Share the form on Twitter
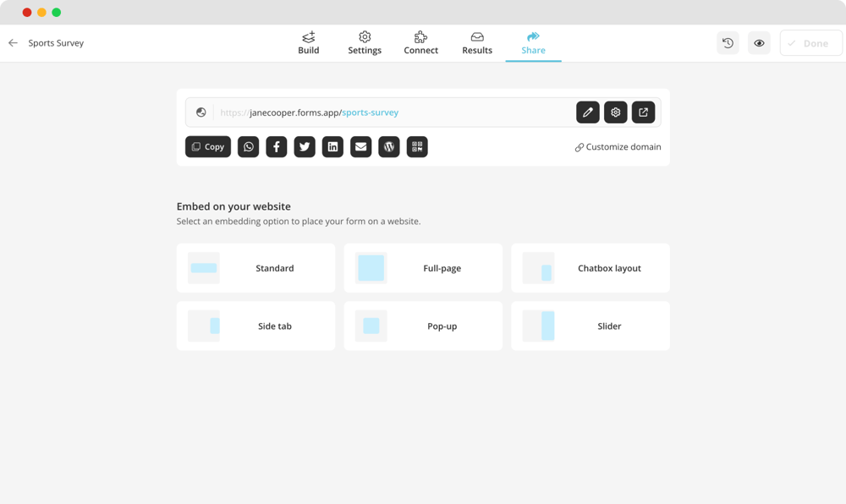Screen dimensions: 846x504 tap(304, 146)
